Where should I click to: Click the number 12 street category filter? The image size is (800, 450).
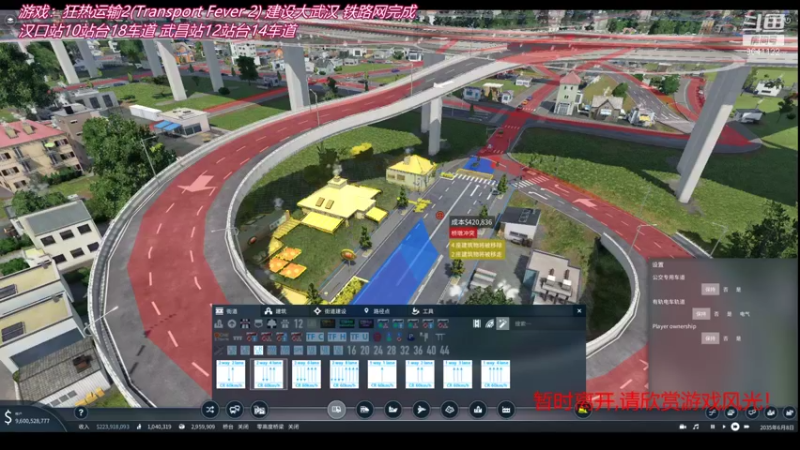[298, 323]
